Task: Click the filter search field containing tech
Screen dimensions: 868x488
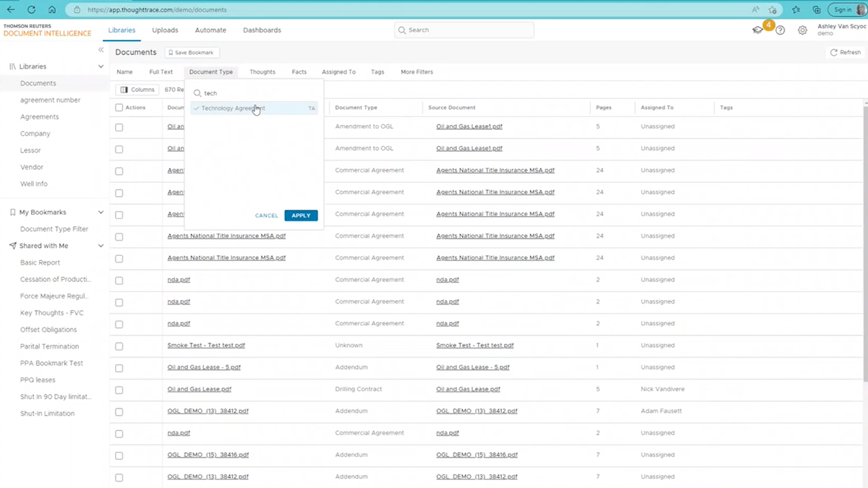Action: (257, 93)
